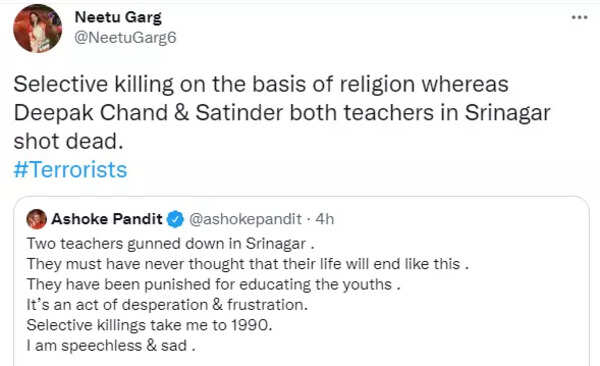Click Ashoke Pandit's small avatar
This screenshot has width=600, height=366.
(37, 219)
